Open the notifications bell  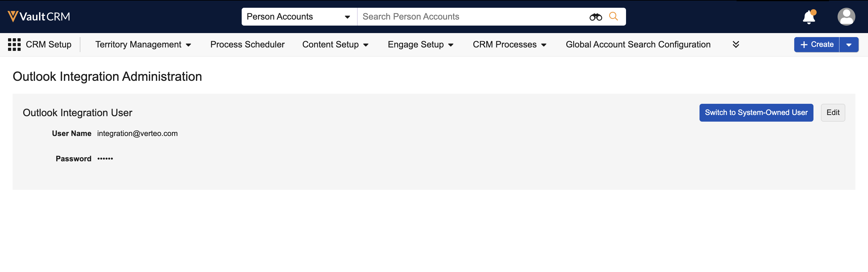(x=809, y=17)
